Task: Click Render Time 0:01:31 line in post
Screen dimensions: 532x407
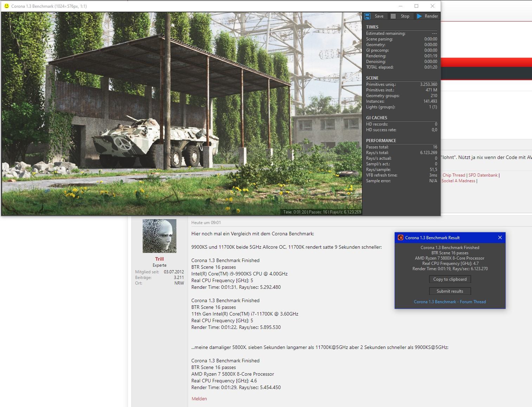Action: 236,287
